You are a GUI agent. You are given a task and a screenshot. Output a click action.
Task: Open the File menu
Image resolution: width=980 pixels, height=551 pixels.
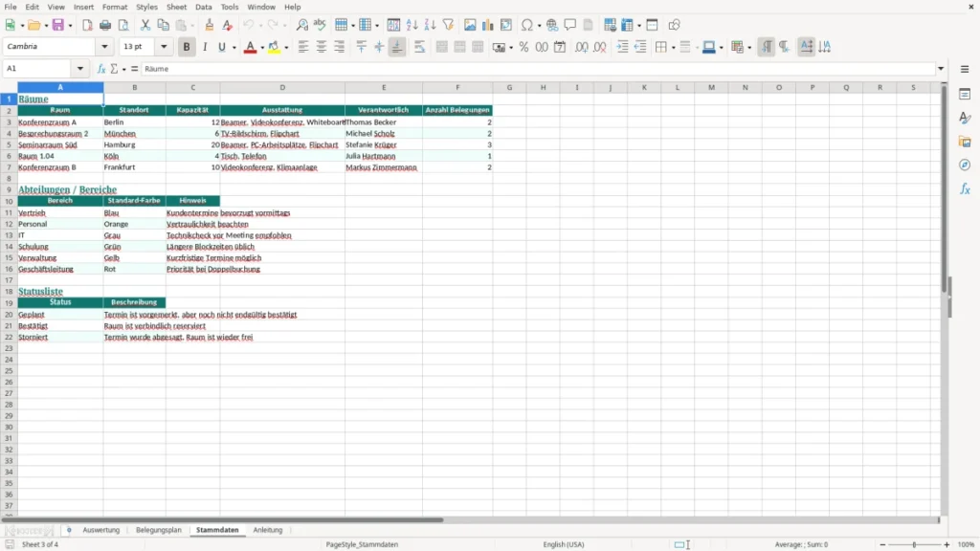(x=11, y=7)
